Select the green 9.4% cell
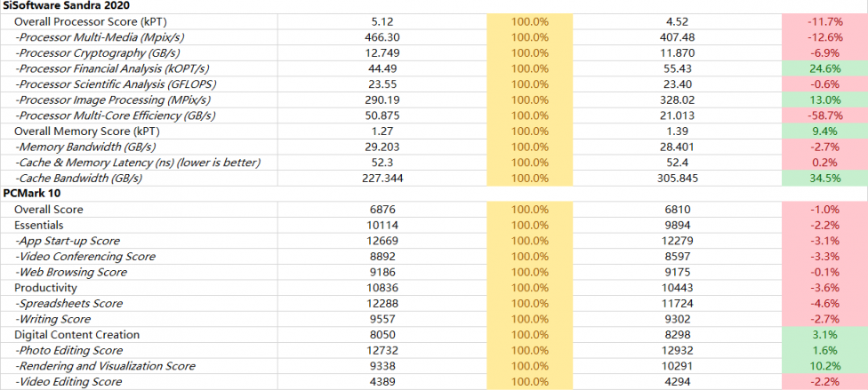The width and height of the screenshot is (868, 390). click(824, 131)
